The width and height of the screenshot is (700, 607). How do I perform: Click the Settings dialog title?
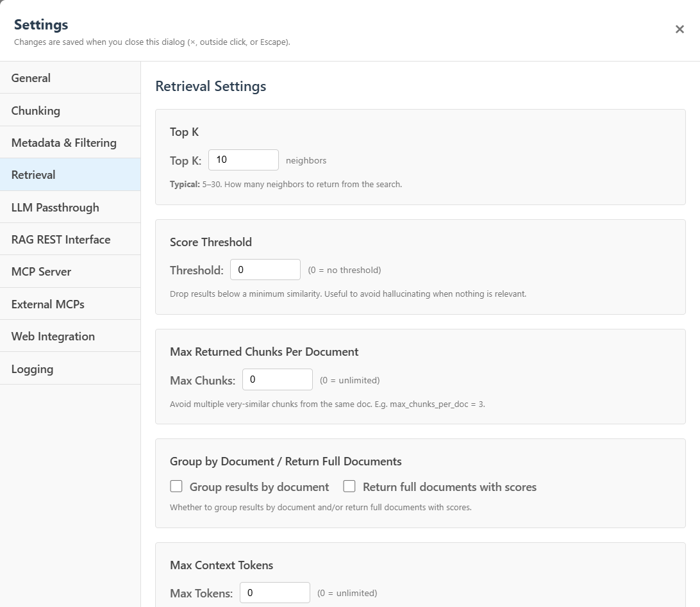coord(41,25)
